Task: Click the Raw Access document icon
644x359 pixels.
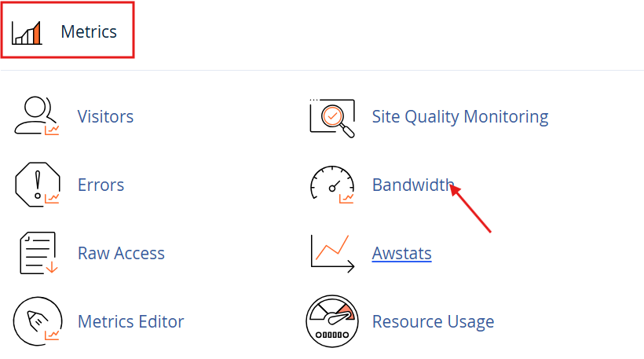Action: [x=37, y=253]
